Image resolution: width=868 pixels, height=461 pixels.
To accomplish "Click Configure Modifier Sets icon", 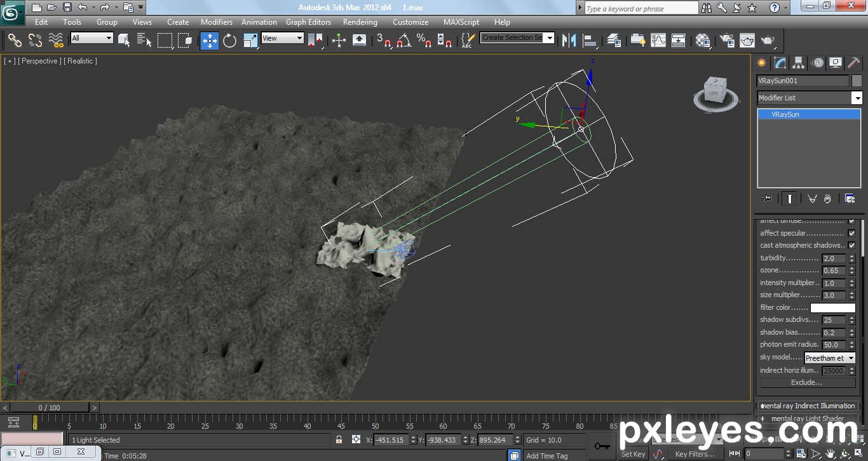I will (x=850, y=199).
